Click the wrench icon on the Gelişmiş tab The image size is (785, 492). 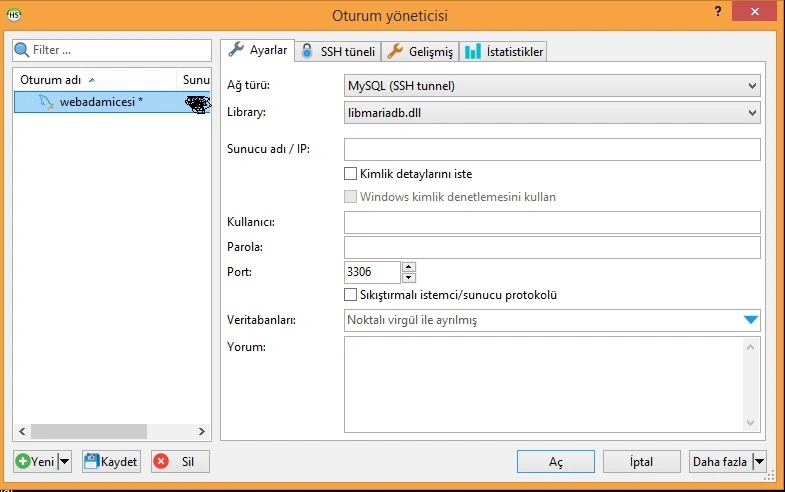pyautogui.click(x=395, y=51)
